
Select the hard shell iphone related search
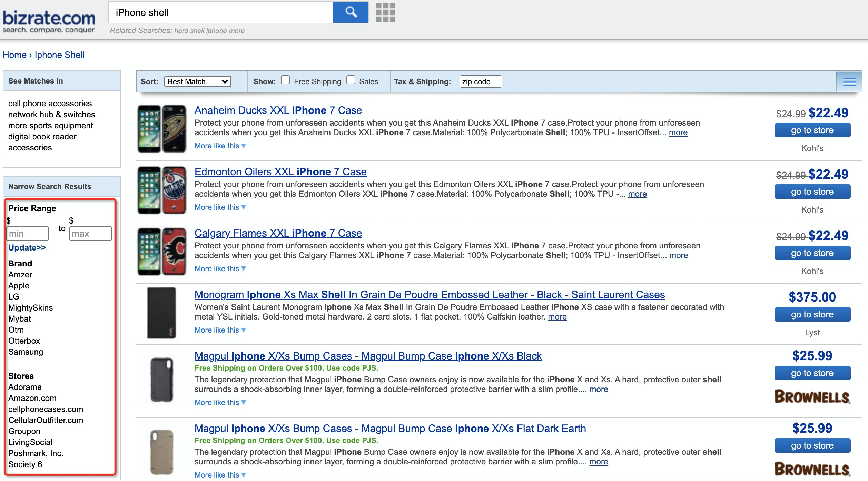tap(200, 31)
